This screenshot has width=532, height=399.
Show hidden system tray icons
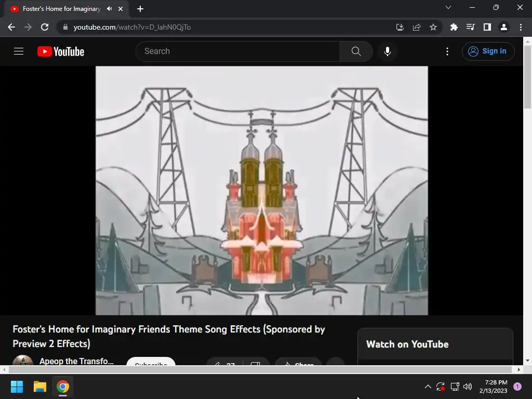(428, 387)
